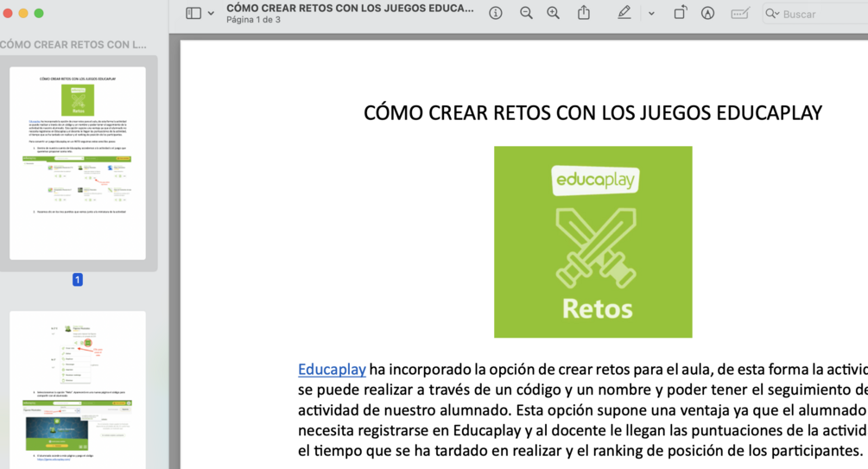Open the sidebar view options chevron

[211, 13]
